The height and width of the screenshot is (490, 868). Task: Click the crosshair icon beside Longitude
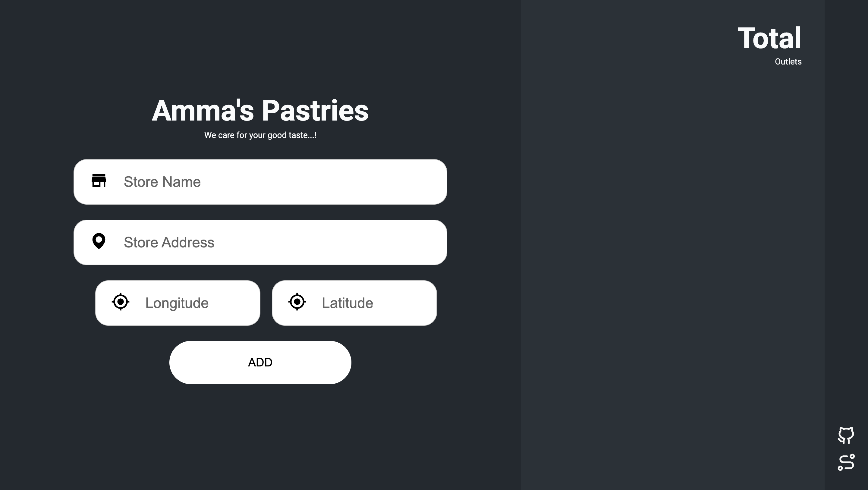coord(121,302)
